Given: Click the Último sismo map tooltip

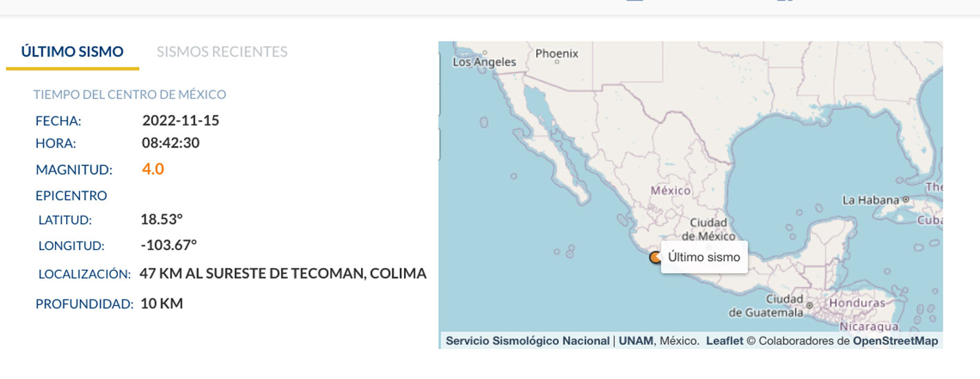Looking at the screenshot, I should coord(704,257).
